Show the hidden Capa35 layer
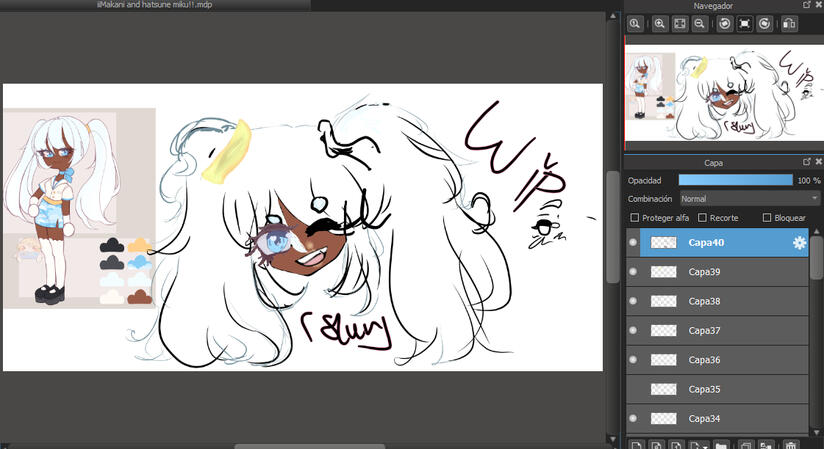This screenshot has height=449, width=824. point(633,389)
